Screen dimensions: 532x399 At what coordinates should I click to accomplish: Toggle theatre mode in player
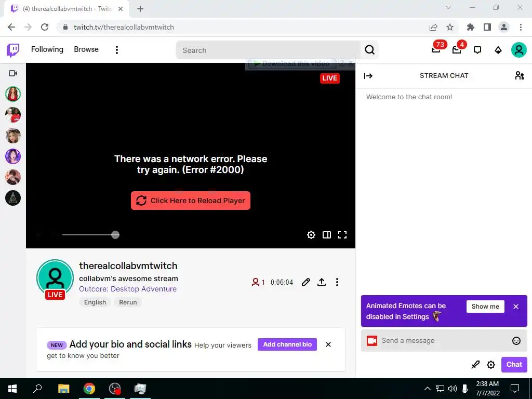327,235
